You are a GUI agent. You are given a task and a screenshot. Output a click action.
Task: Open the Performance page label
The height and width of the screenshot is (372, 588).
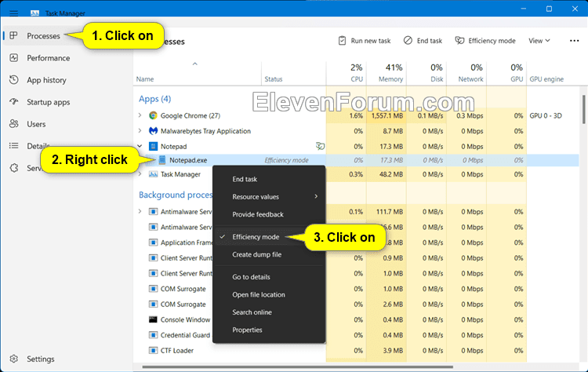click(x=49, y=58)
